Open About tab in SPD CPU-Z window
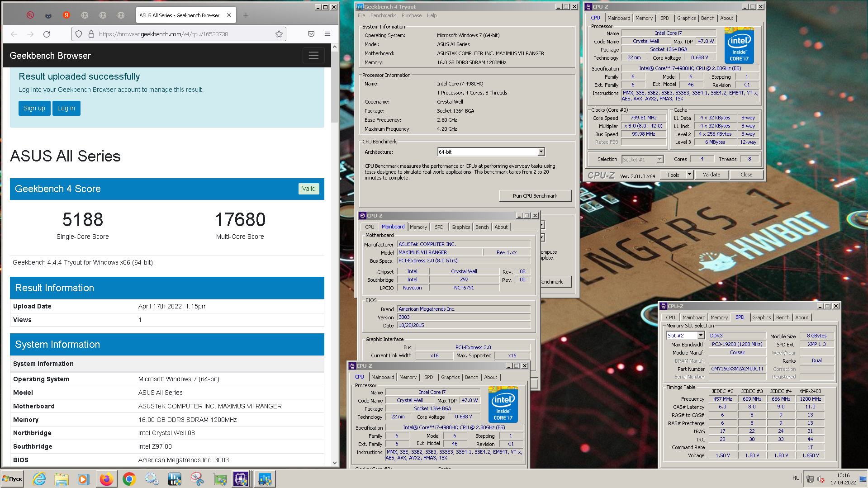 [802, 317]
